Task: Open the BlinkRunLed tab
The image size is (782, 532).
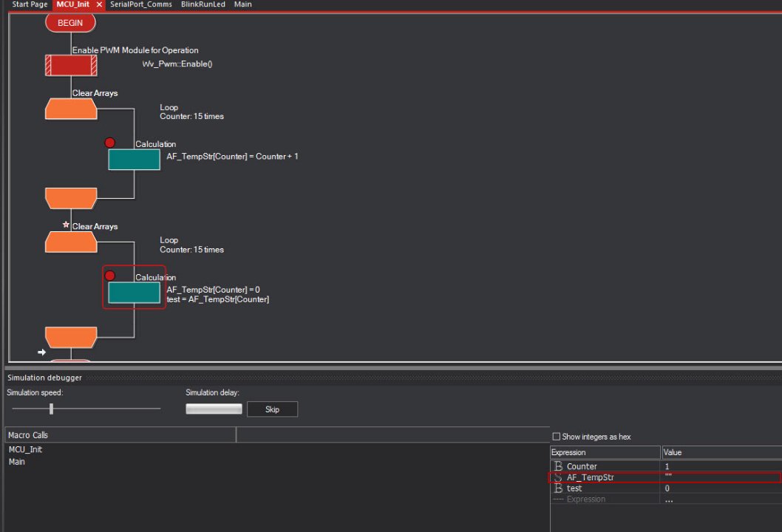Action: (x=203, y=4)
